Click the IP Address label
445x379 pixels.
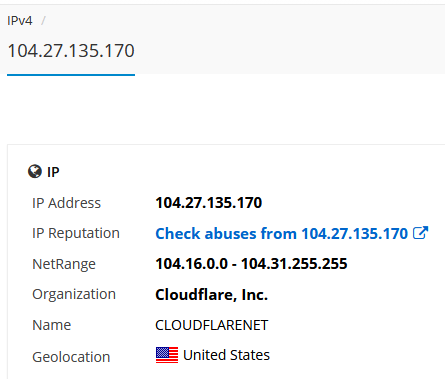(x=66, y=203)
